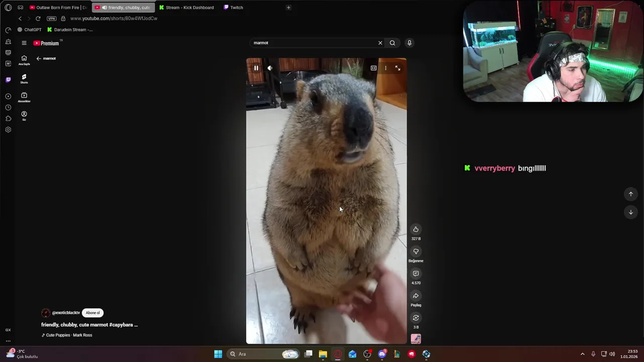Open the Siz profile page
The height and width of the screenshot is (362, 644).
(24, 116)
